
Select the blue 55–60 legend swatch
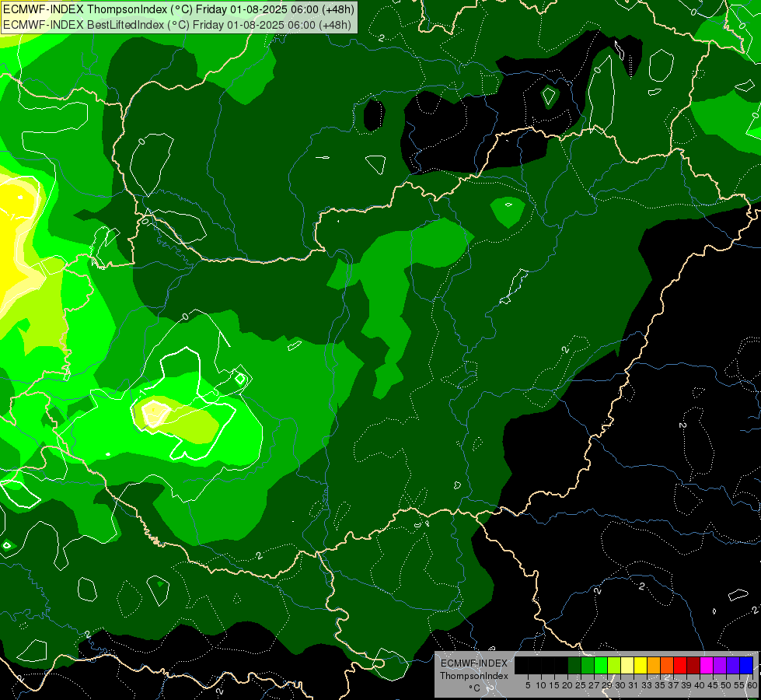pyautogui.click(x=746, y=666)
